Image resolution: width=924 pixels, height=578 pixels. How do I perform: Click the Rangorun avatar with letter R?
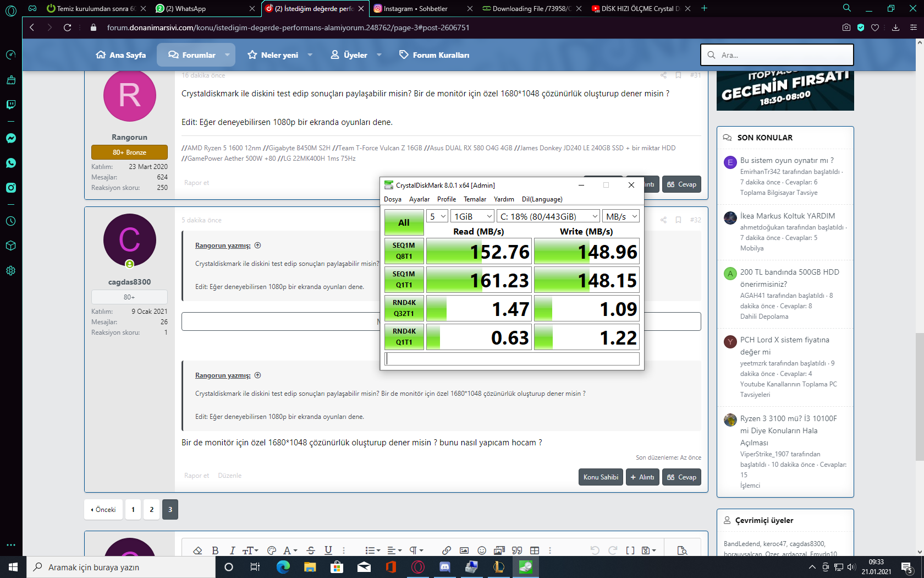[x=130, y=95]
